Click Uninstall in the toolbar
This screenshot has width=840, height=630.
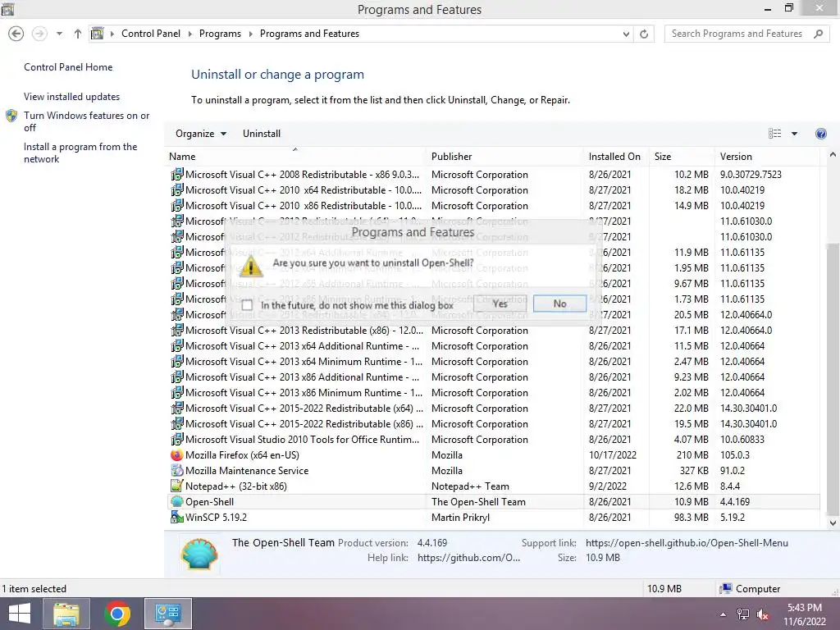262,134
